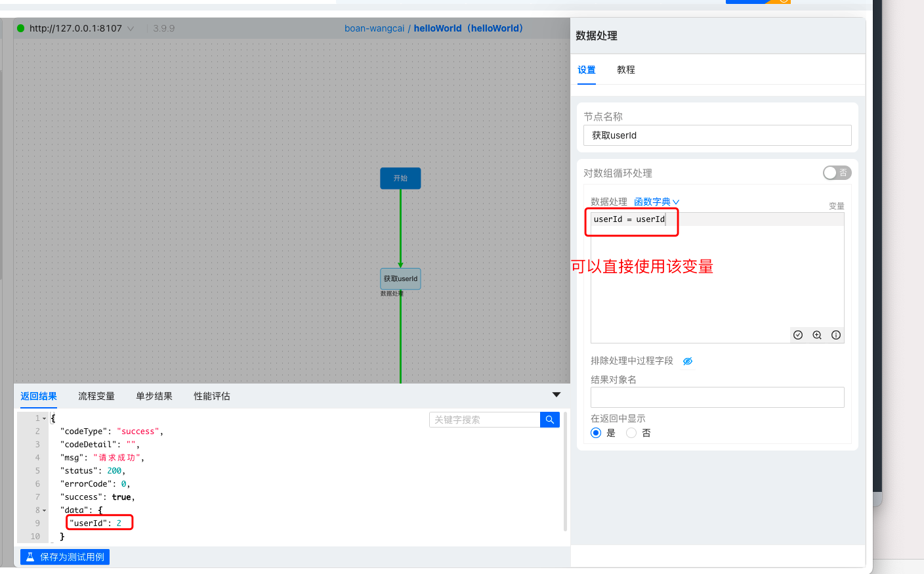Click the helloWorld (helloWorld) breadcrumb
924x574 pixels.
(469, 28)
